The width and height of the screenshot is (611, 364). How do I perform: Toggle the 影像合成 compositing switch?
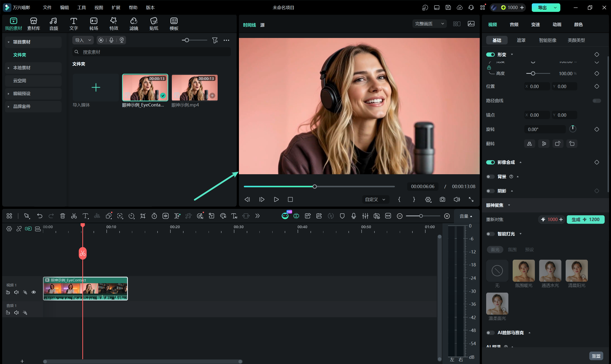click(491, 162)
